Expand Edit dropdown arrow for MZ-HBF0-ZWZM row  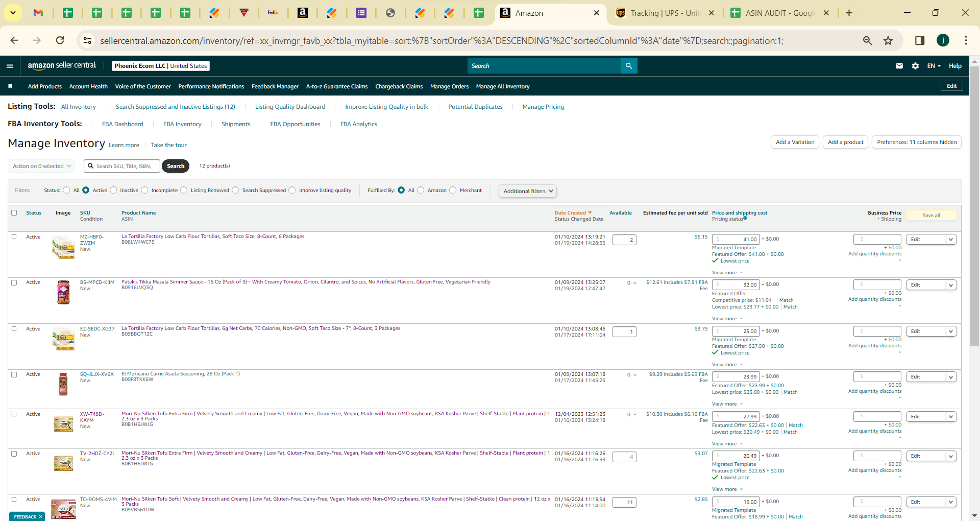pyautogui.click(x=951, y=240)
